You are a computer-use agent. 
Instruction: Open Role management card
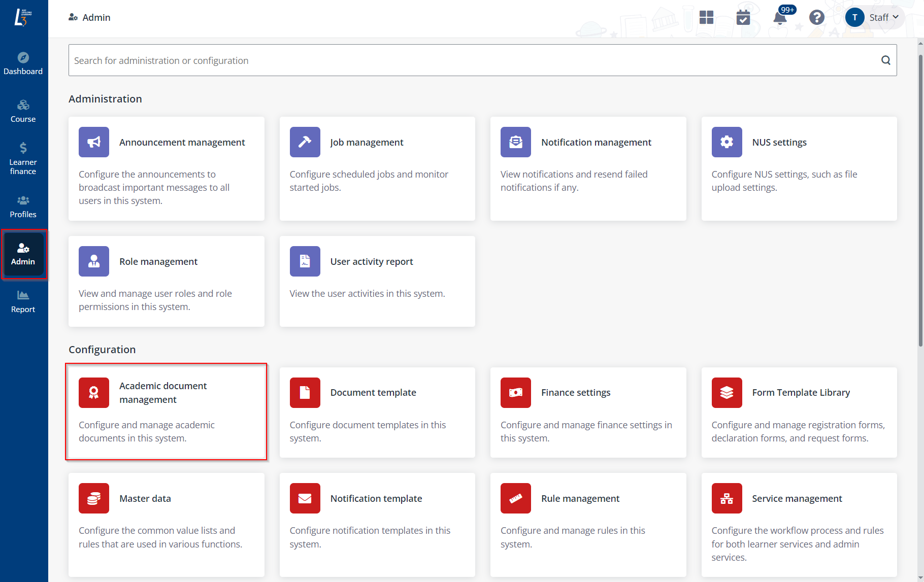(166, 281)
